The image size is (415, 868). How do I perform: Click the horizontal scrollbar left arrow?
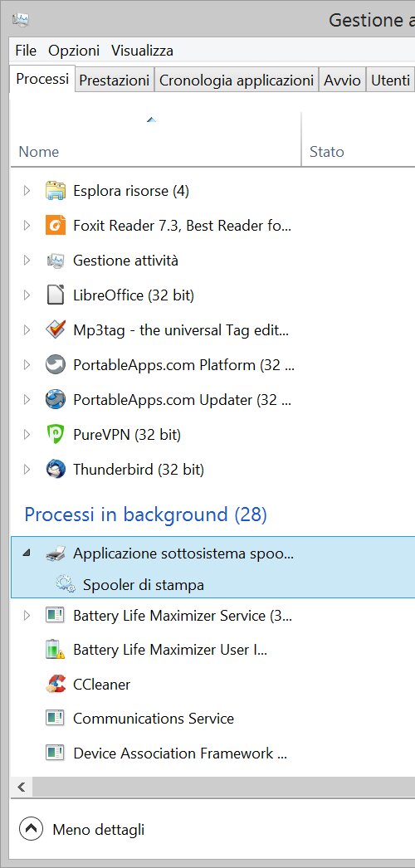click(22, 787)
